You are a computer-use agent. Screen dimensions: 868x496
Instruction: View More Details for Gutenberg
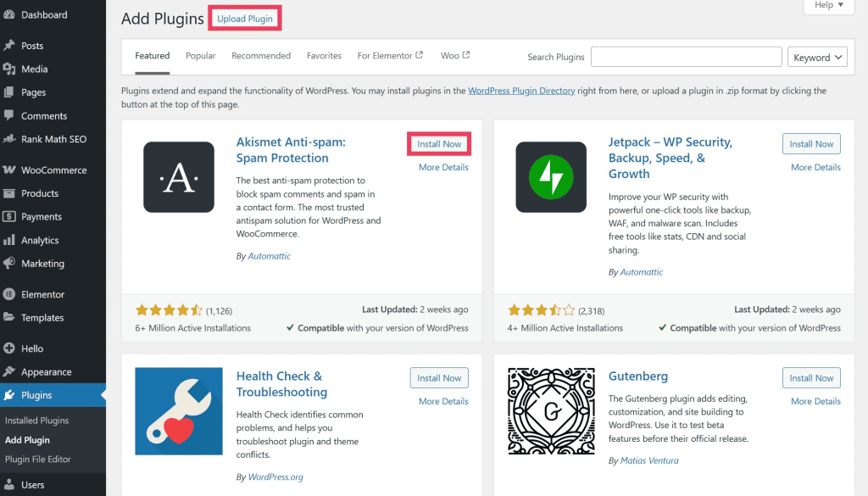[815, 401]
